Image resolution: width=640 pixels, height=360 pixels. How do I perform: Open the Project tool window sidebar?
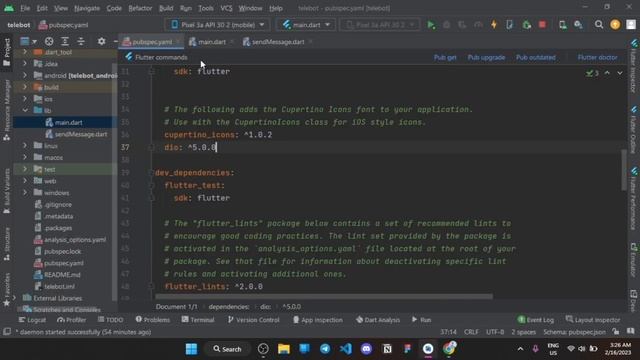coord(7,52)
